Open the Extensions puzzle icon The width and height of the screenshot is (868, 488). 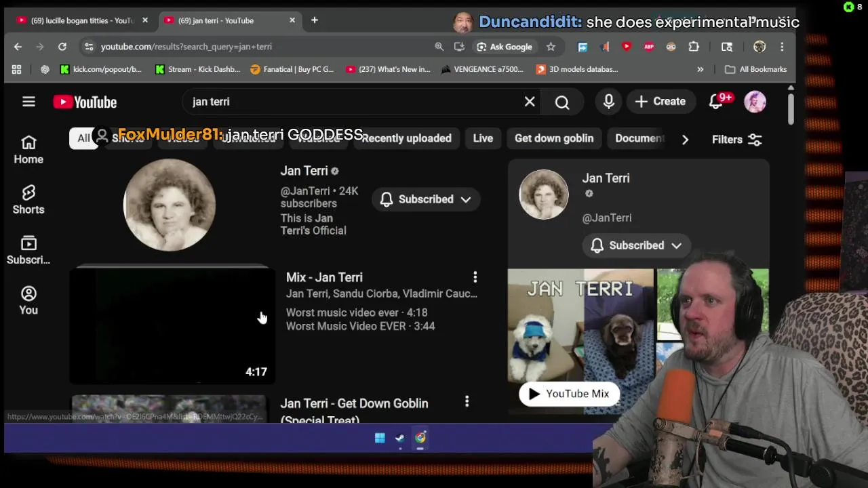pyautogui.click(x=694, y=47)
